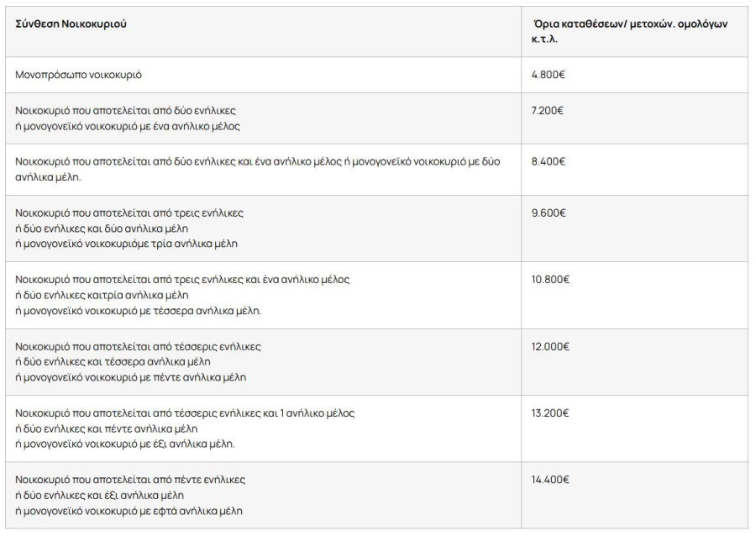756x536 pixels.
Task: Select the 14.400€ limit value
Action: pyautogui.click(x=551, y=480)
